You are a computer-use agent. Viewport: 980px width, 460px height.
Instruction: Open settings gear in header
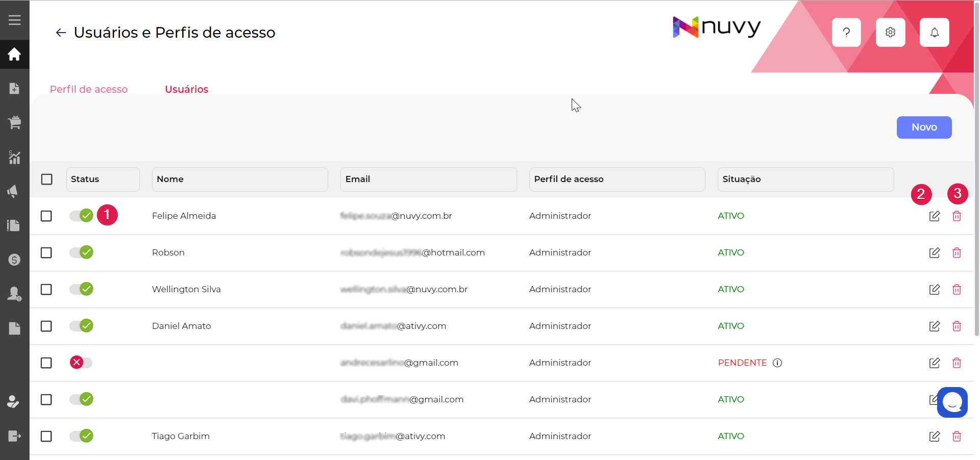[890, 33]
